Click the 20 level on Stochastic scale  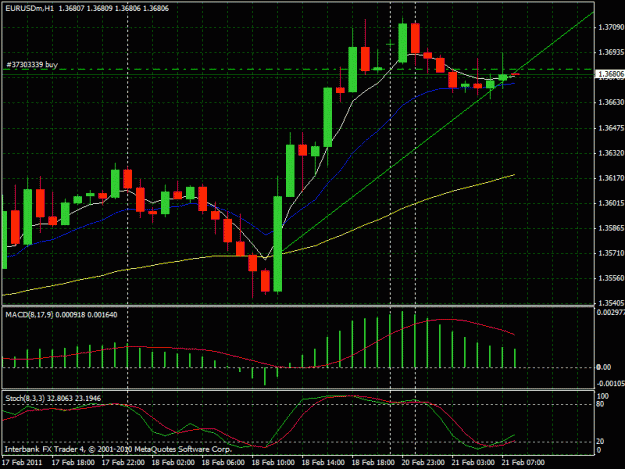600,442
